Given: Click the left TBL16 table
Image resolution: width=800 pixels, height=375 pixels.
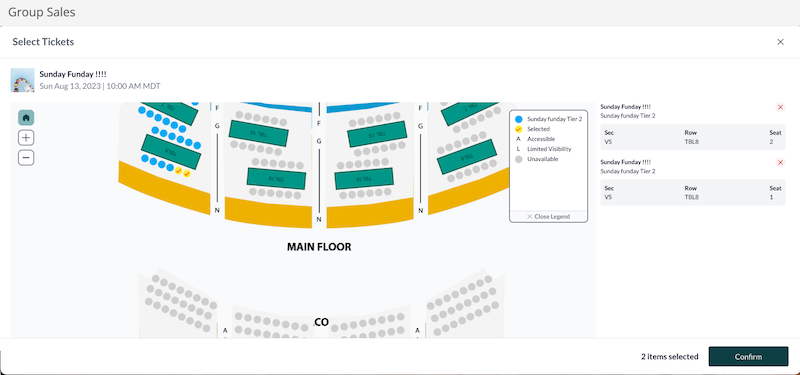Looking at the screenshot, I should pyautogui.click(x=276, y=178).
